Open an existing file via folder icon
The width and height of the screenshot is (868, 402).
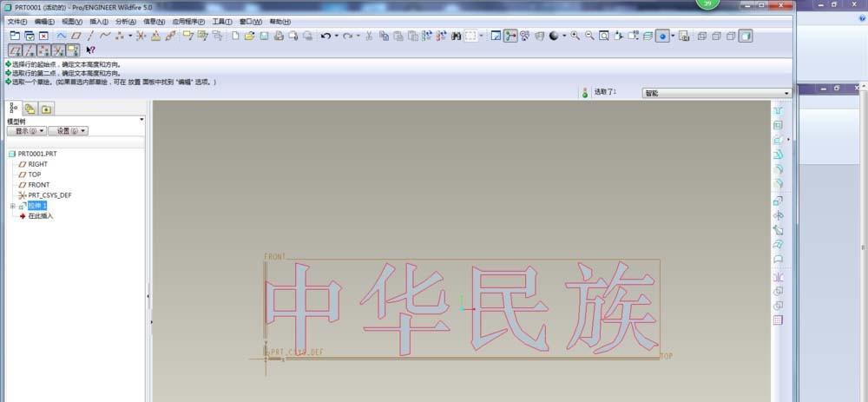click(x=250, y=36)
